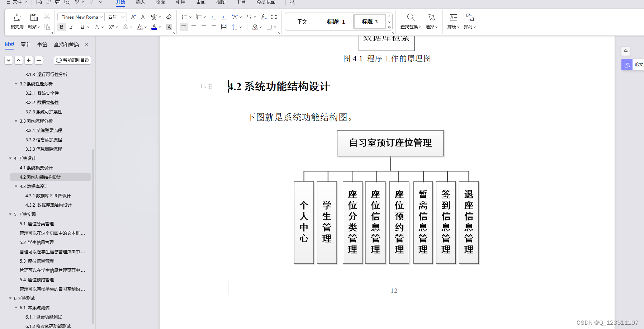Viewport: 644px width, 329px height.
Task: Click the Increase font size A+ icon
Action: [x=133, y=17]
